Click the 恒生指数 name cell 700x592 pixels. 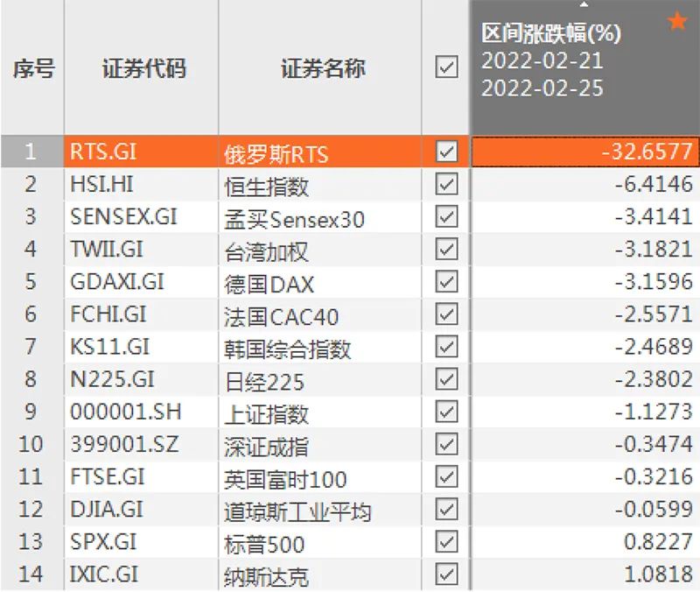320,184
